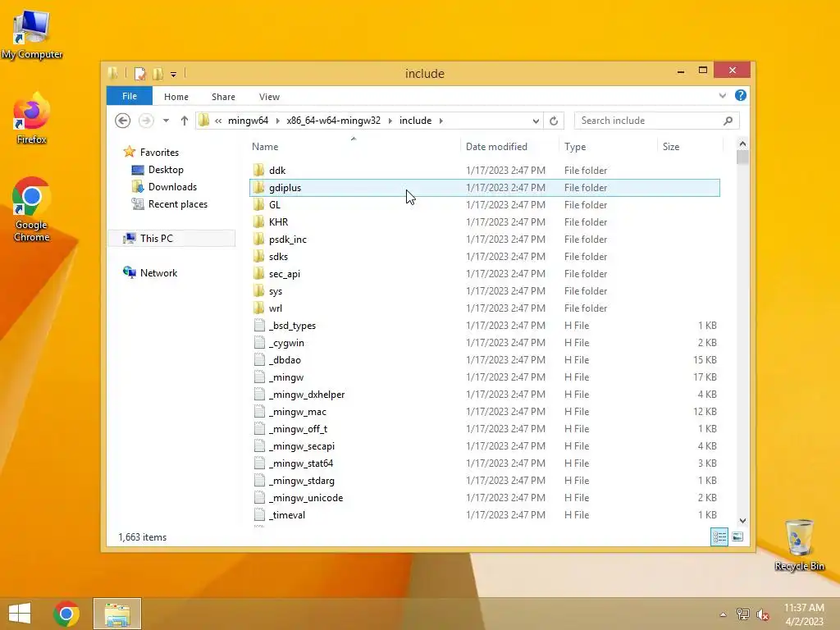Click include in the address breadcrumb
This screenshot has height=630, width=840.
pyautogui.click(x=415, y=121)
